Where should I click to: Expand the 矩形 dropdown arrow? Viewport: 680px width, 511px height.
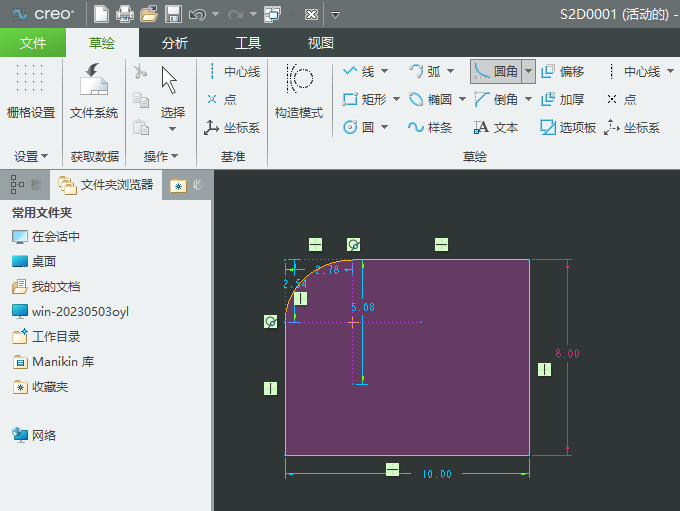tap(396, 99)
